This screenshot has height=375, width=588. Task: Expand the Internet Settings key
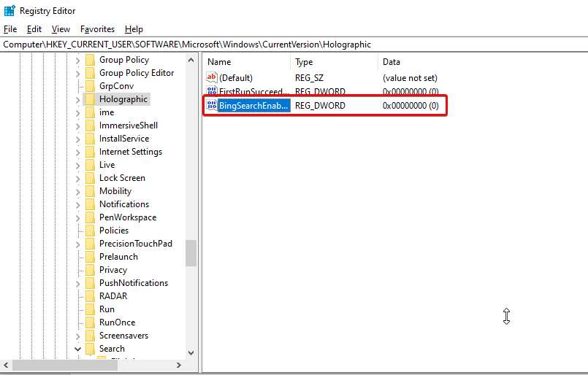[x=77, y=152]
